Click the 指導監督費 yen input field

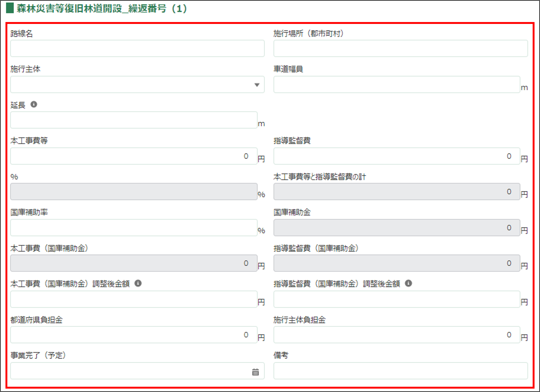pyautogui.click(x=396, y=156)
